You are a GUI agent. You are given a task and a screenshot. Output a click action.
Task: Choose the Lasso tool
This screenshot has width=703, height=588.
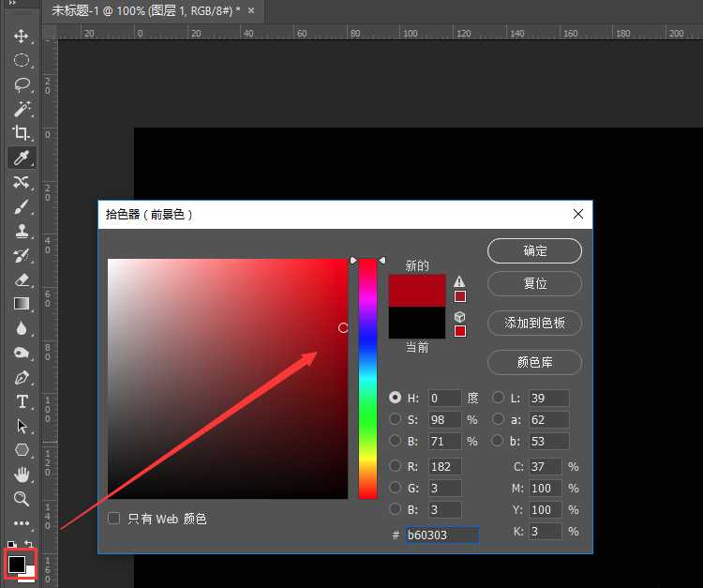click(x=22, y=85)
